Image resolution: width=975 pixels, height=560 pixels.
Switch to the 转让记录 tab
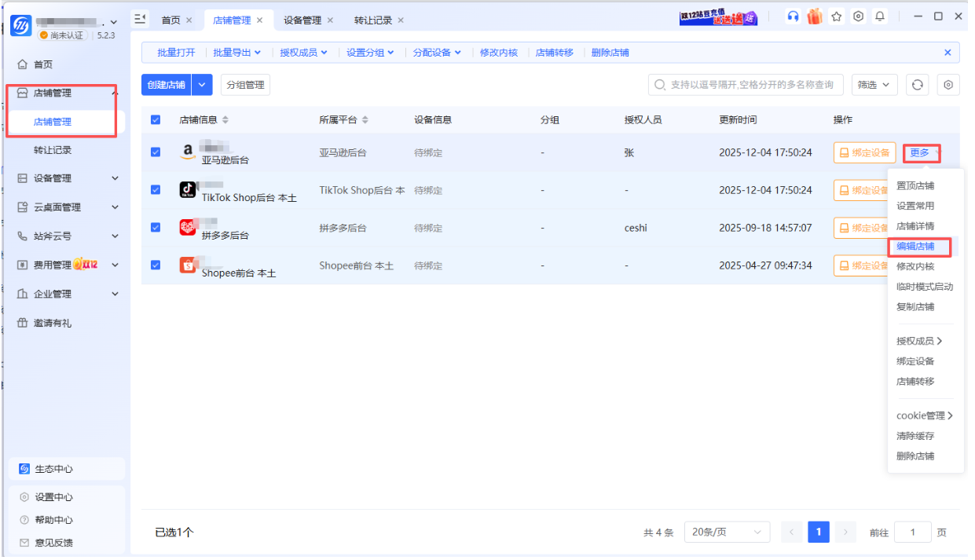pyautogui.click(x=372, y=20)
